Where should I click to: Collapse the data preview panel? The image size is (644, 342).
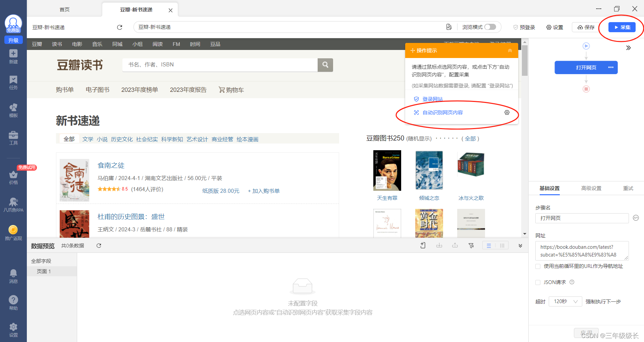[520, 246]
